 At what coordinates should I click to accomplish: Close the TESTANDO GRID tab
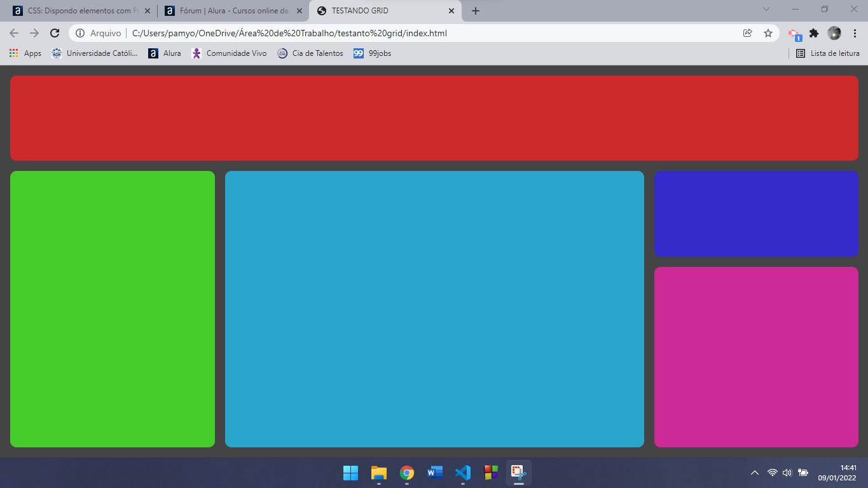[451, 11]
